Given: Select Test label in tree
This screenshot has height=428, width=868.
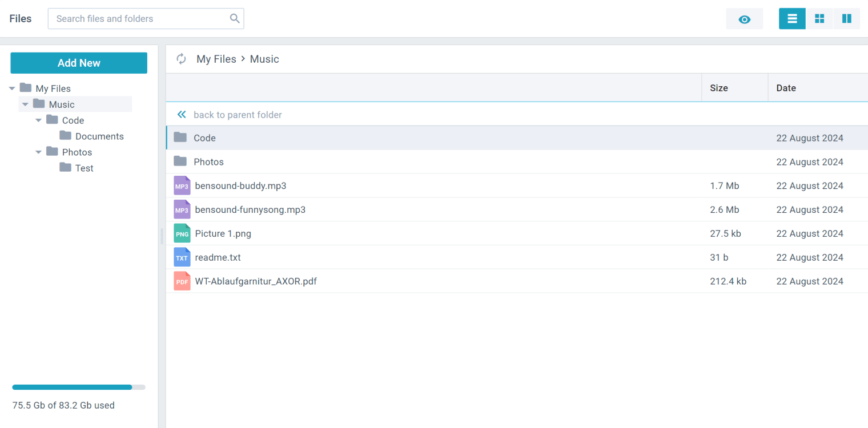Looking at the screenshot, I should pos(85,168).
